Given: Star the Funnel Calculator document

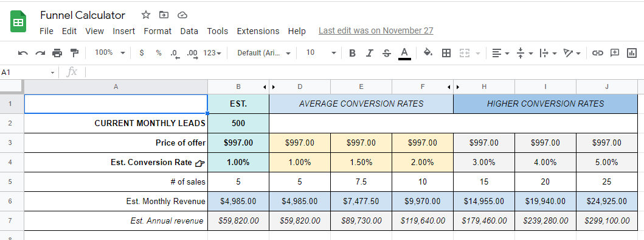Looking at the screenshot, I should point(146,15).
